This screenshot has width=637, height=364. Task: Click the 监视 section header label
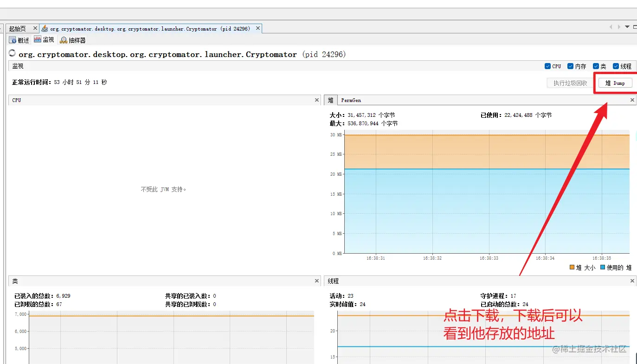point(18,66)
